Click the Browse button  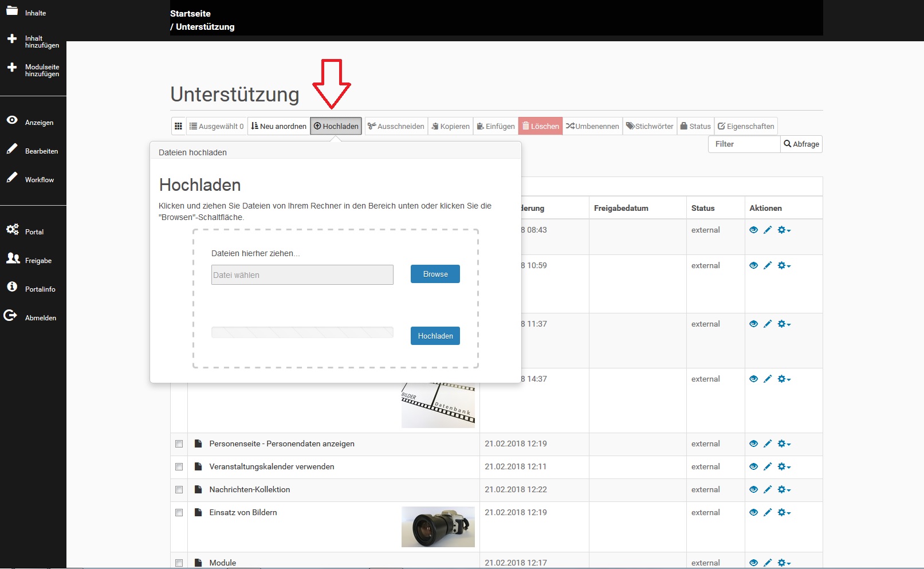tap(435, 274)
